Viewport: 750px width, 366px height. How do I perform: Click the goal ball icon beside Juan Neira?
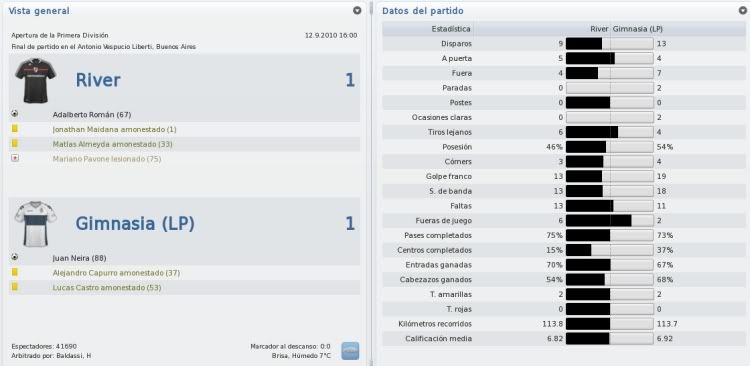pyautogui.click(x=15, y=257)
